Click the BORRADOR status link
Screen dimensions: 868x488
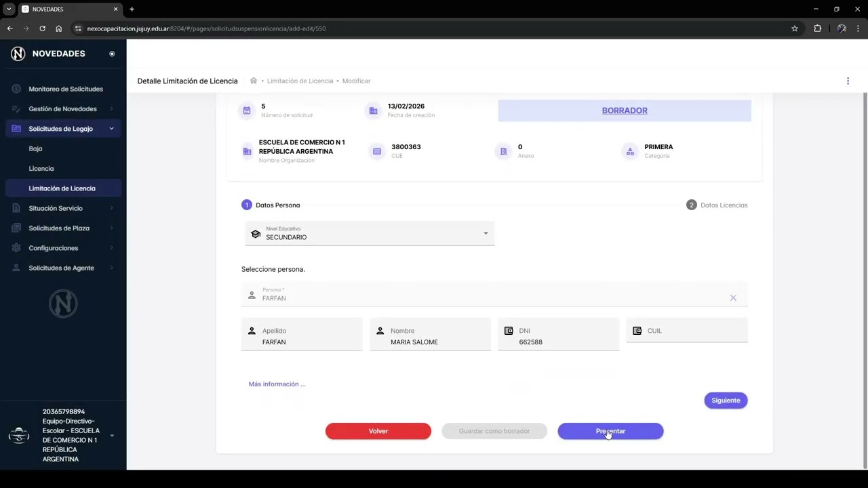coord(625,110)
